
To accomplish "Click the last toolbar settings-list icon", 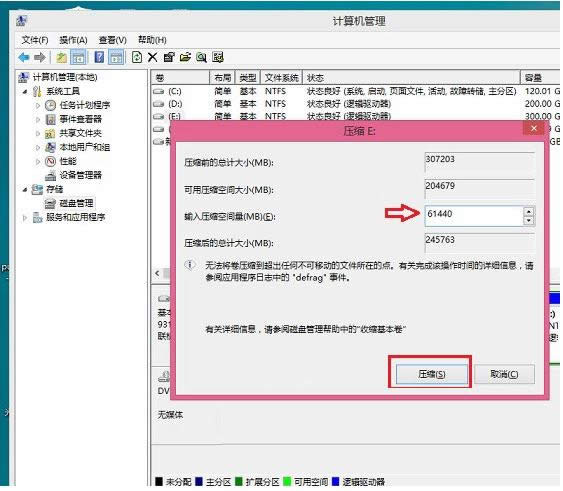I will [218, 57].
